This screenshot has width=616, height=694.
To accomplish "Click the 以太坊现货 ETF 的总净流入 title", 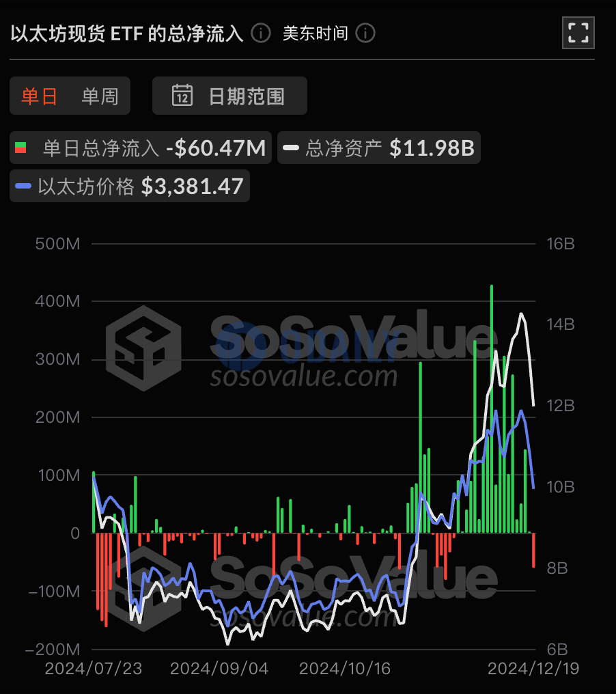I will click(127, 33).
